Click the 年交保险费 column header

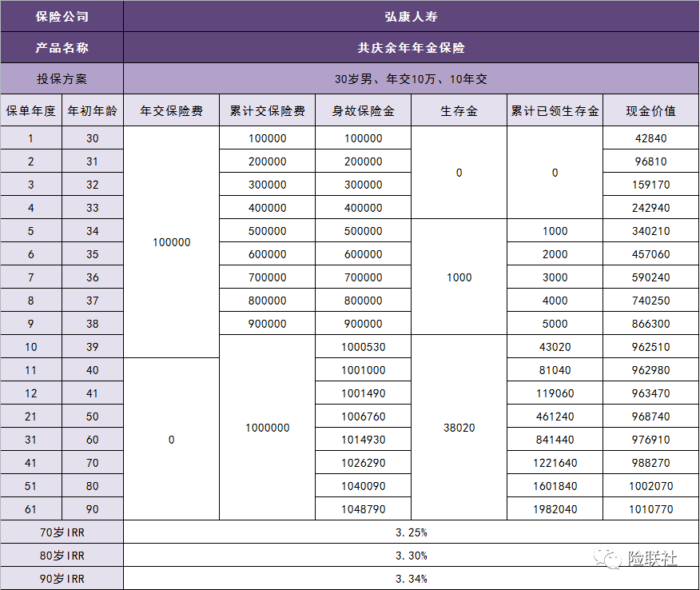pos(172,111)
